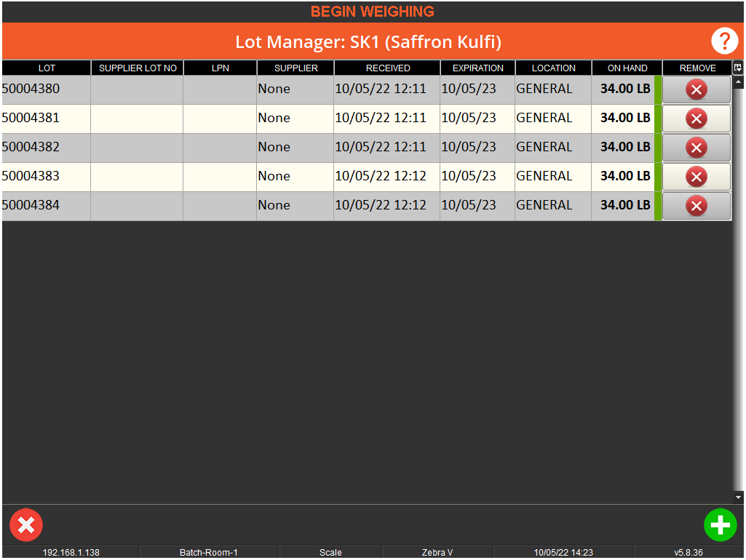746x560 pixels.
Task: Click the RECEIVED column header
Action: coord(387,68)
